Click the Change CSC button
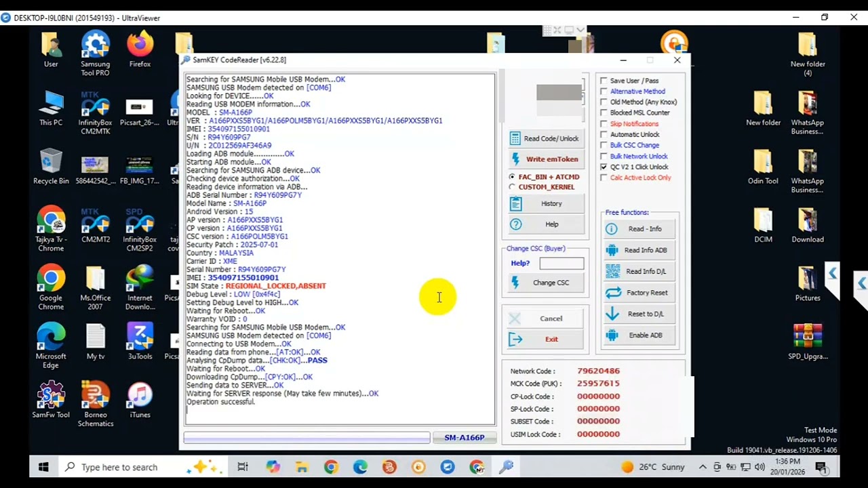The width and height of the screenshot is (868, 488). click(x=545, y=283)
